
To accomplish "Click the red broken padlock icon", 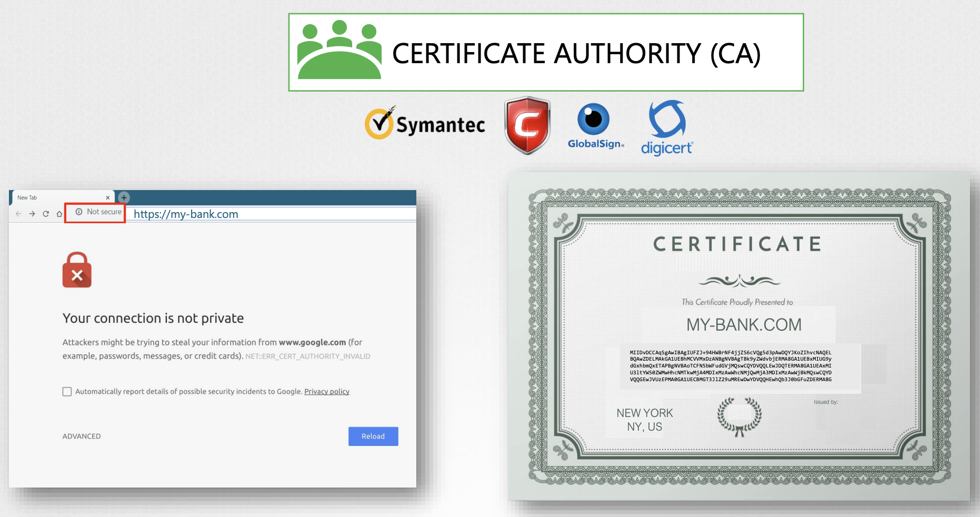I will [x=77, y=270].
